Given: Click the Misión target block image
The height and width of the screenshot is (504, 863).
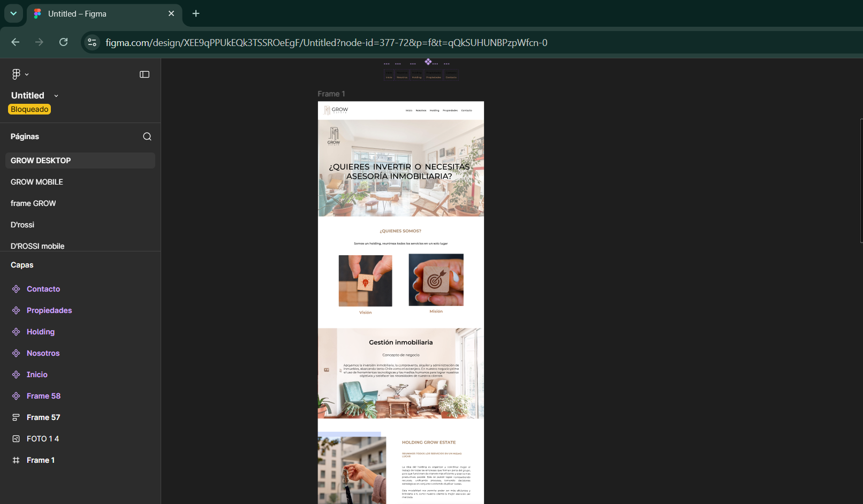Looking at the screenshot, I should [436, 280].
